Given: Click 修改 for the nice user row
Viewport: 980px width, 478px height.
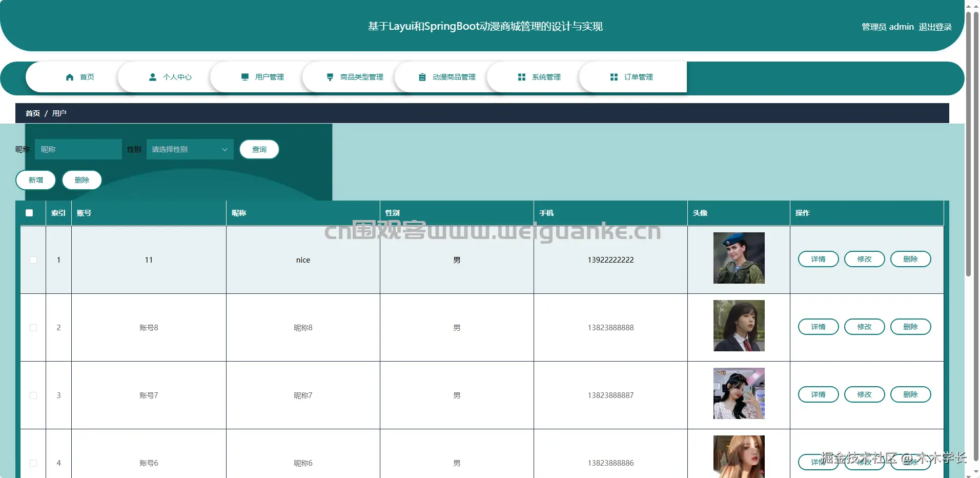Looking at the screenshot, I should (x=865, y=259).
